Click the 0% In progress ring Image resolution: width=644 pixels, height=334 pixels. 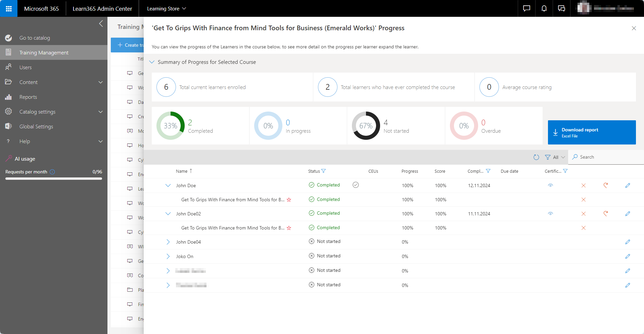268,126
